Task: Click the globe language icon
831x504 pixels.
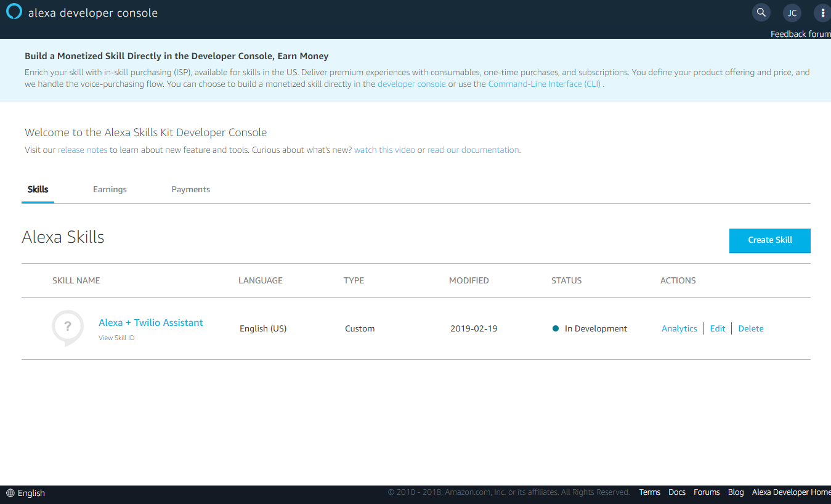Action: 10,493
